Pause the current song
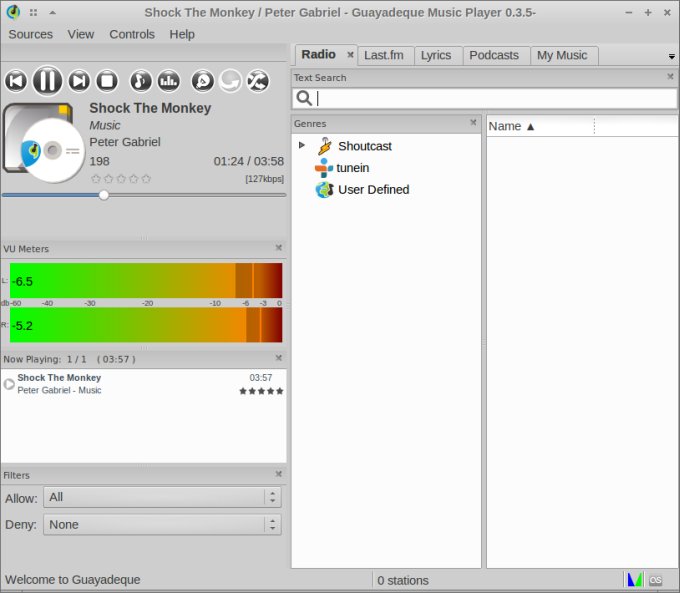680x593 pixels. (x=47, y=81)
